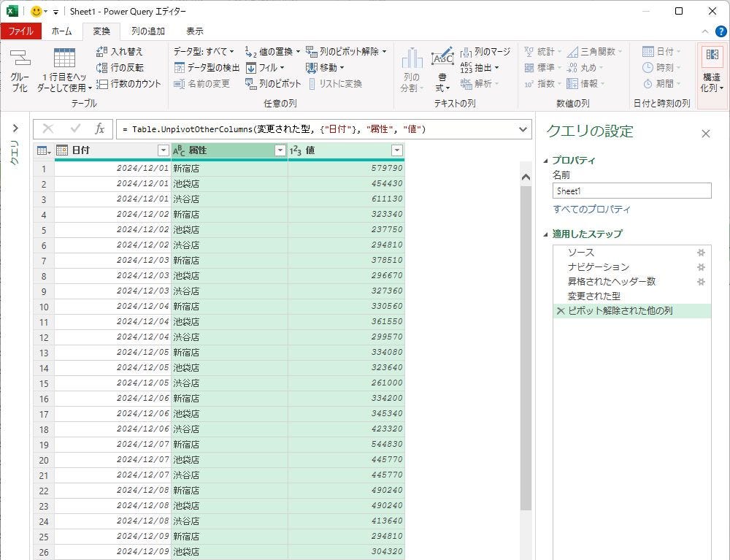Select 行の反転 (Reverse Rows) tool
Viewport: 730px width, 560px height.
click(x=102, y=68)
